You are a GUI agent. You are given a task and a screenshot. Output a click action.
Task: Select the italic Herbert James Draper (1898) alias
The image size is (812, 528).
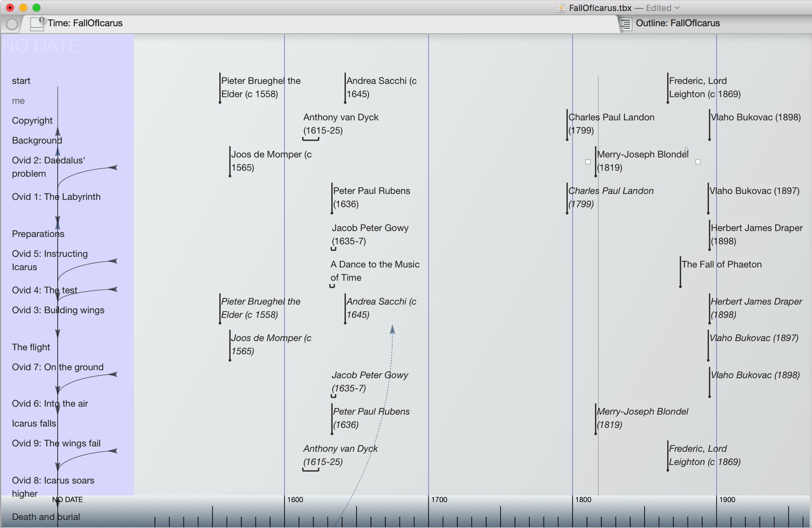[756, 308]
